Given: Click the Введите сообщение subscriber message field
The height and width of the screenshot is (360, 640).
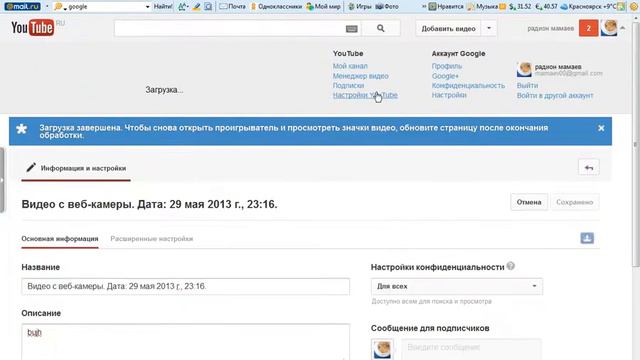Looking at the screenshot, I should click(471, 349).
